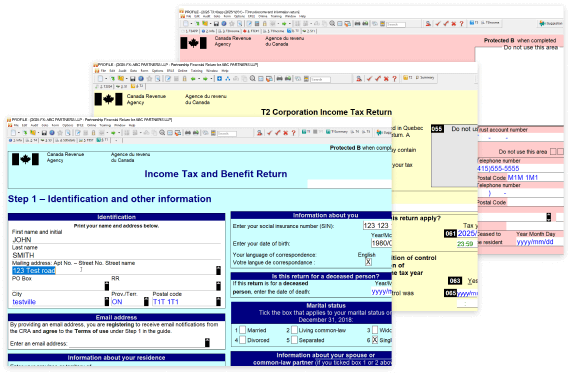The height and width of the screenshot is (375, 571).
Task: Click the green arrow icon in front toolbar
Action: click(x=113, y=133)
